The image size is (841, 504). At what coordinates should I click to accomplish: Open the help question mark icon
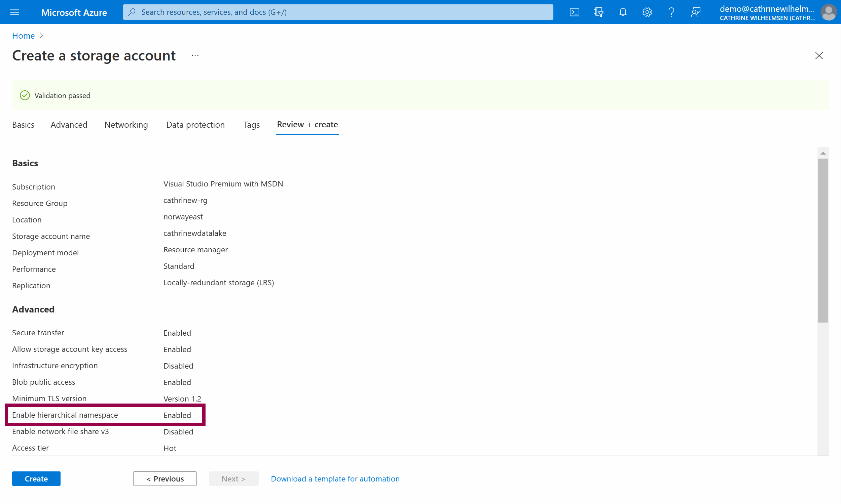(x=671, y=12)
